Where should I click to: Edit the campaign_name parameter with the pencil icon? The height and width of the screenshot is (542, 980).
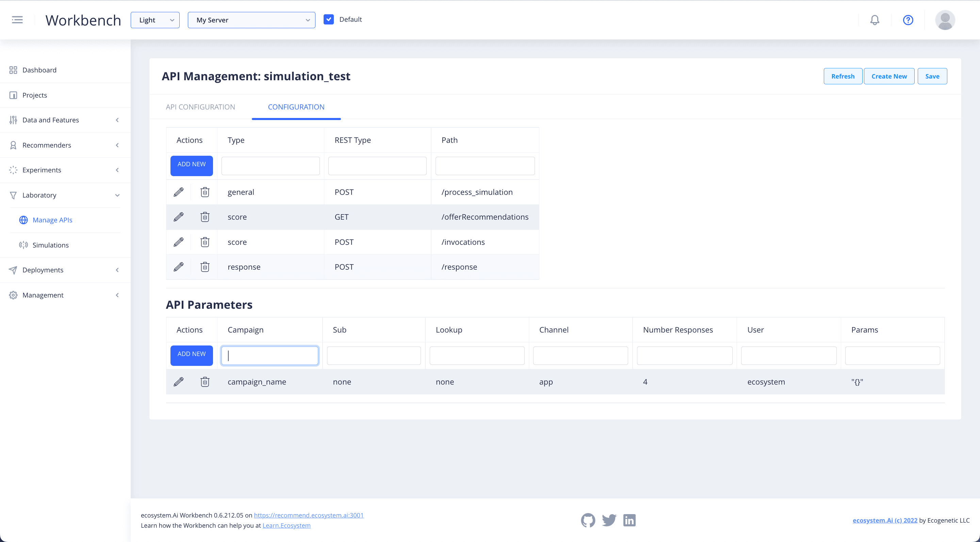click(x=178, y=382)
